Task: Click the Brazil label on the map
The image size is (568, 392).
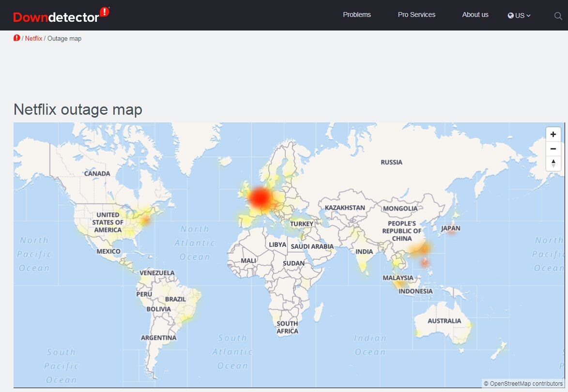Action: tap(175, 299)
